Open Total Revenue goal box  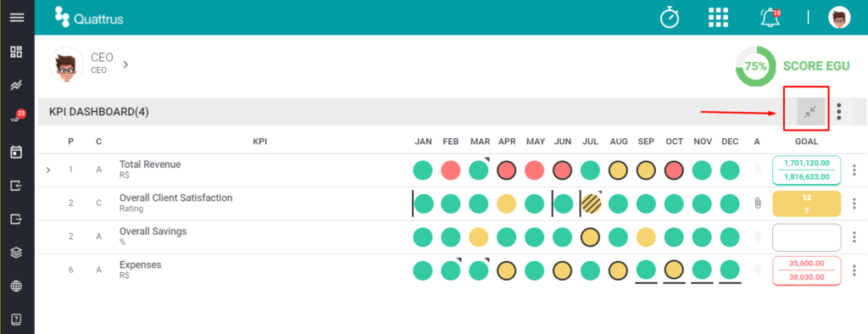[807, 170]
